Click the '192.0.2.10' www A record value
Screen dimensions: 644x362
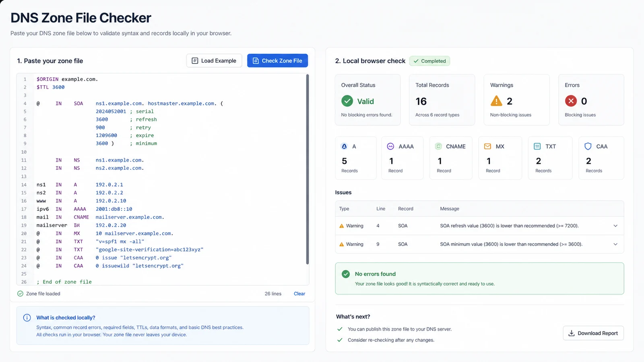point(111,201)
